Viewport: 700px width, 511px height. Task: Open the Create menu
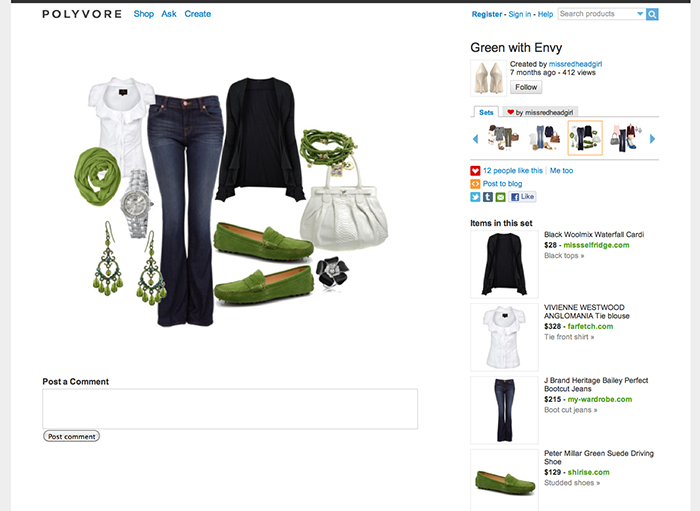click(x=197, y=14)
